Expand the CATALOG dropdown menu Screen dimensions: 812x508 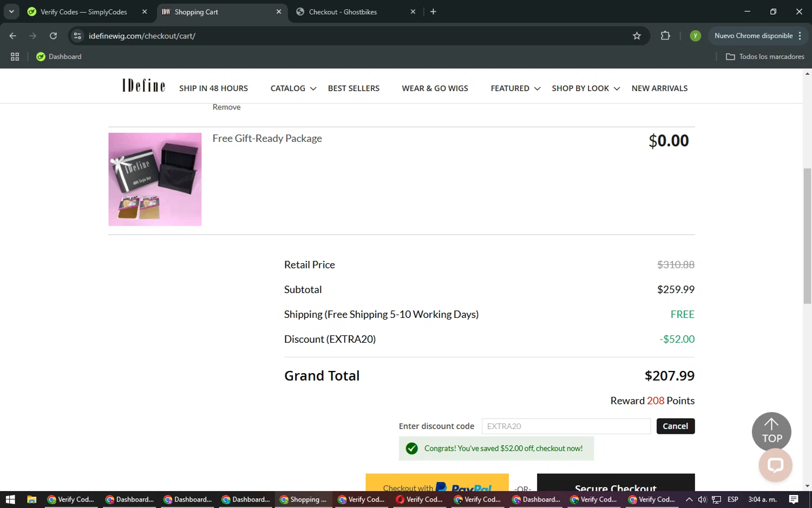tap(293, 88)
